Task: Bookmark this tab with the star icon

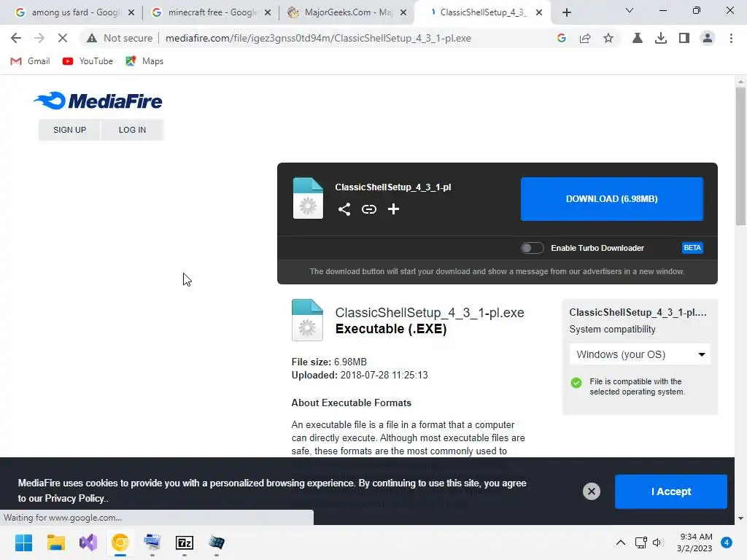Action: 608,38
